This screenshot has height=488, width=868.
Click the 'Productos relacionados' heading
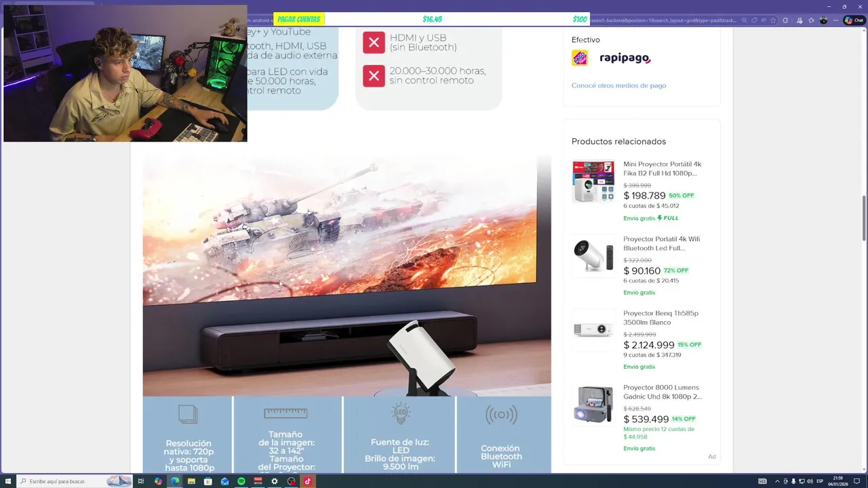(x=618, y=142)
